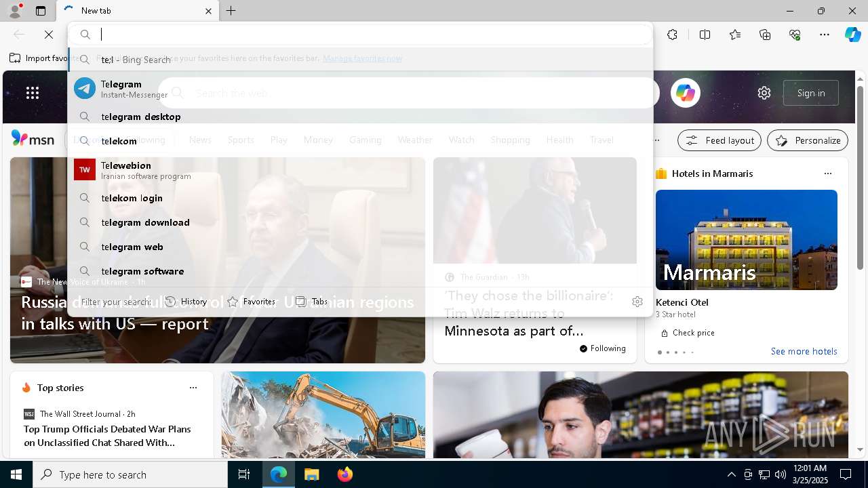Choose the 'telegram download' suggestion

[x=360, y=222]
